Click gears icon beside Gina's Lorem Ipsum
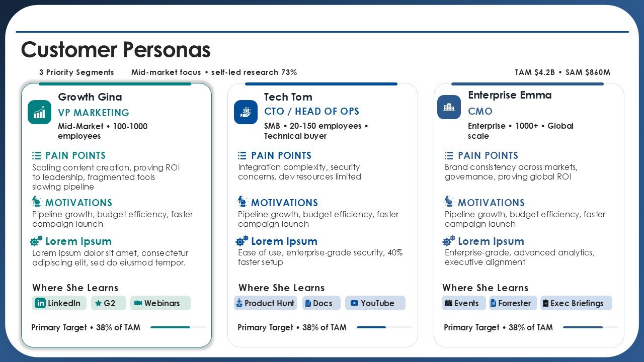This screenshot has height=362, width=644. click(37, 241)
